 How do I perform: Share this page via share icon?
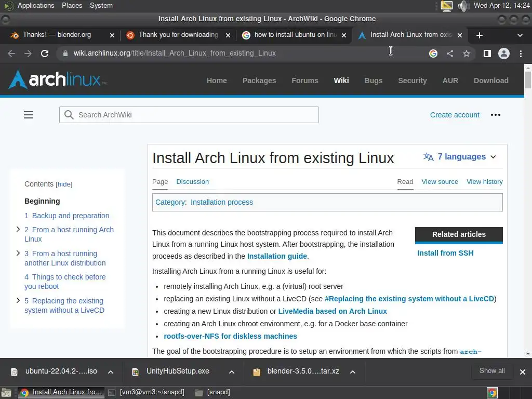450,54
